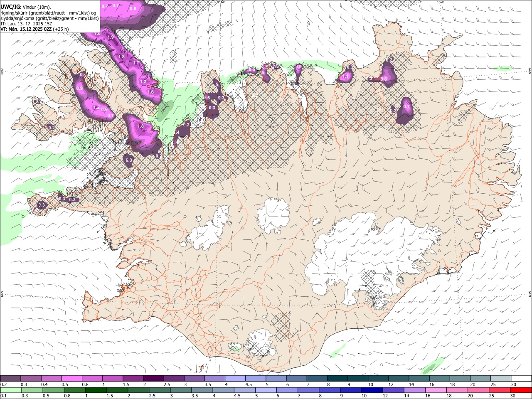Click bottom legend swatch between 2 and 2.5

point(138,390)
